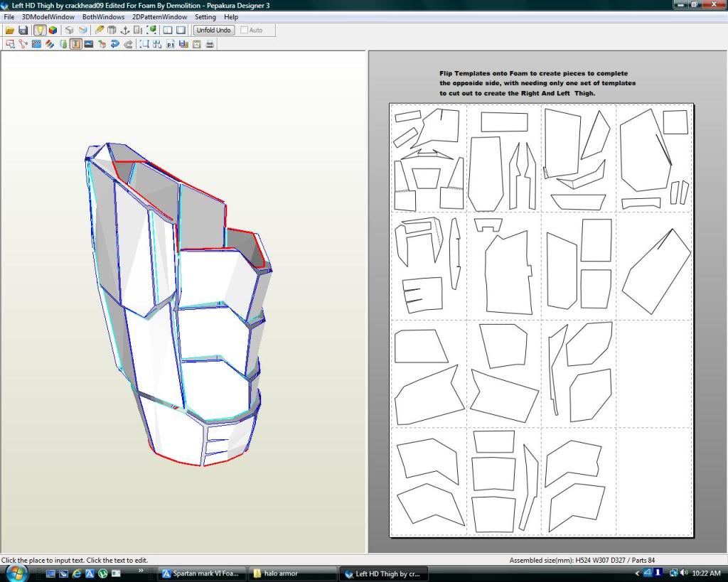Enable the Auto checkbox

tap(245, 31)
